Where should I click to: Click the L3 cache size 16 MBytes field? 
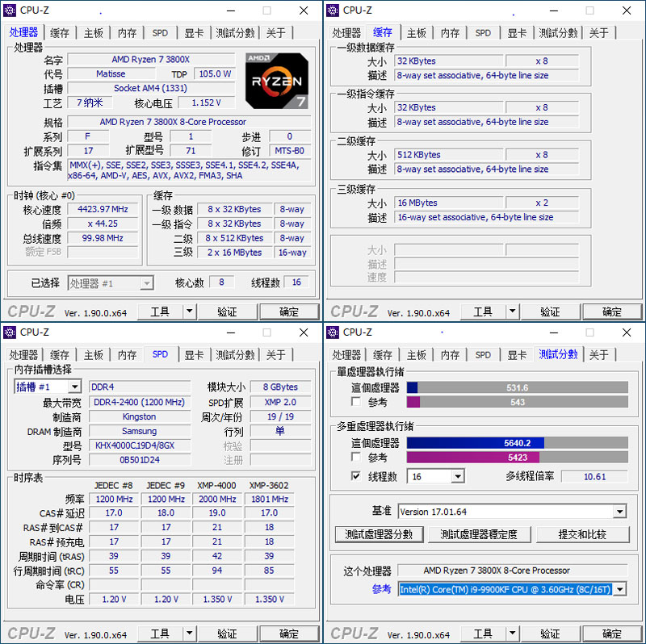pyautogui.click(x=448, y=203)
